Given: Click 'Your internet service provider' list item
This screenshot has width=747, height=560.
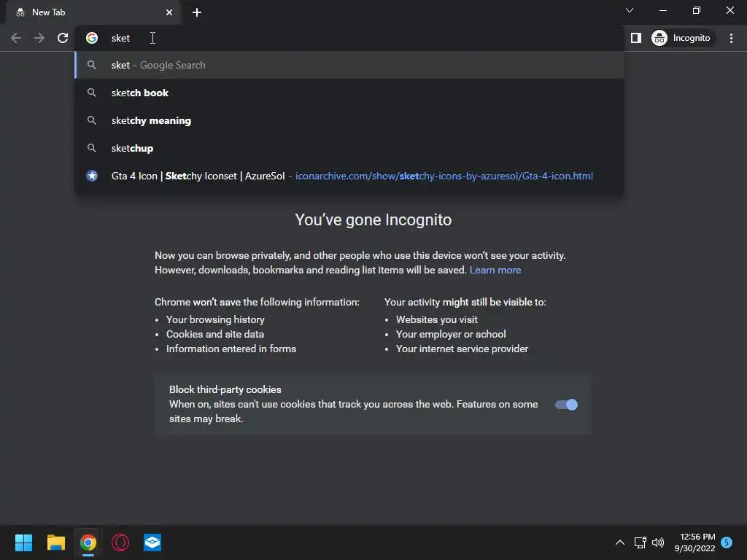Looking at the screenshot, I should pyautogui.click(x=462, y=349).
